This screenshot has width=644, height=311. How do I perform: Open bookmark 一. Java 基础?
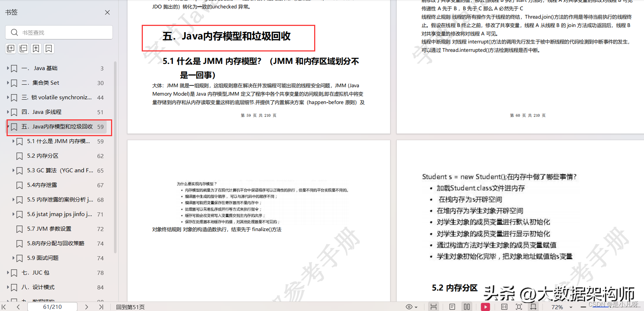[39, 68]
